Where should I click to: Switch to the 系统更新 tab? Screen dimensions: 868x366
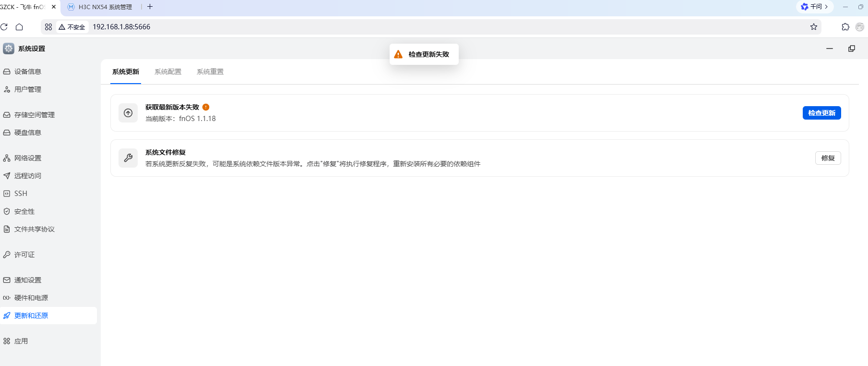point(126,72)
